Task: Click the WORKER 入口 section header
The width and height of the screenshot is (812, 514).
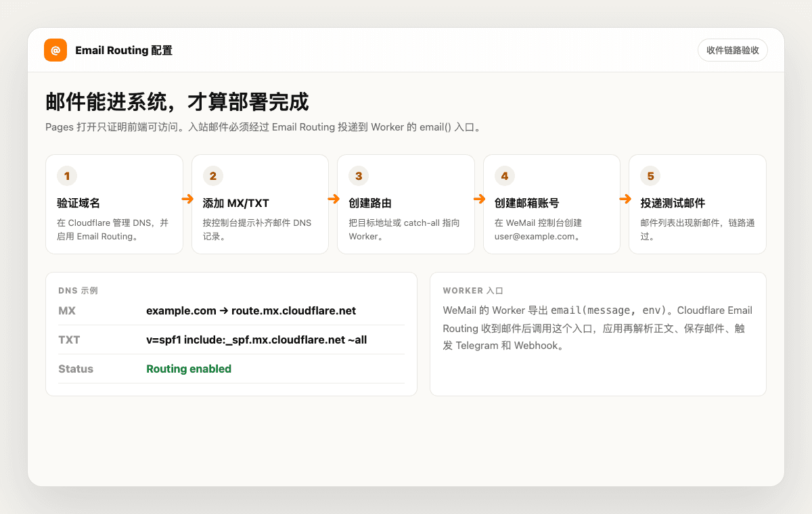Action: pos(473,291)
